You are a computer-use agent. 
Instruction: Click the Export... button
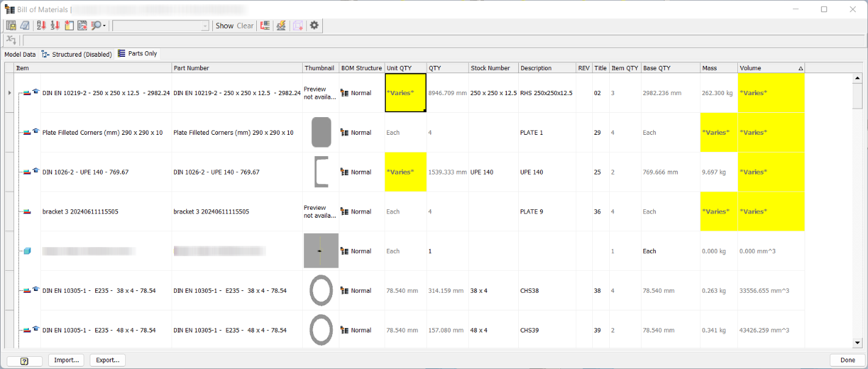click(x=107, y=360)
